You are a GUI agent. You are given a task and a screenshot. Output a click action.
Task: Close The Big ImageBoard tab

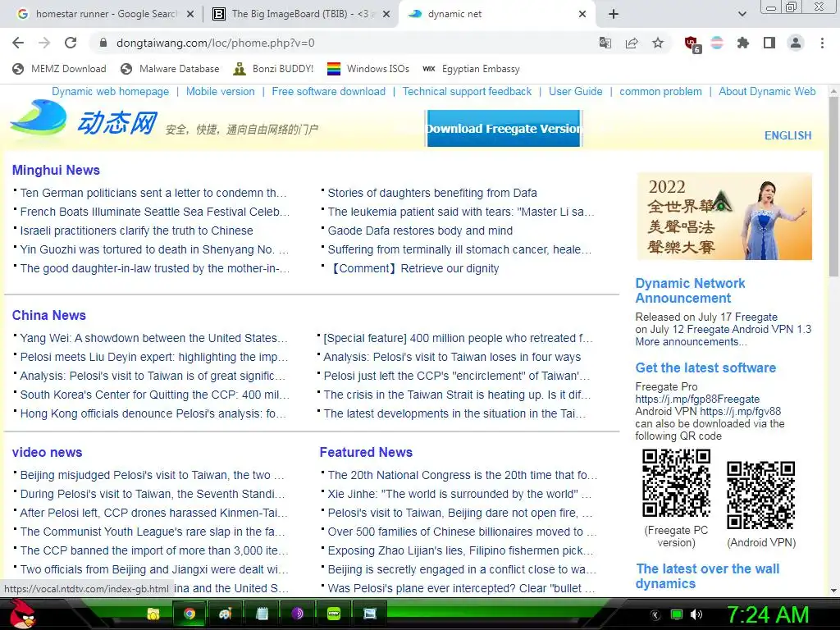tap(386, 15)
